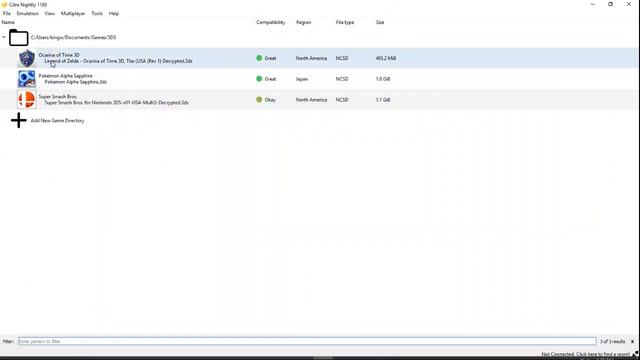The height and width of the screenshot is (360, 640).
Task: Select the Super Smash Bros. game icon
Action: [27, 100]
